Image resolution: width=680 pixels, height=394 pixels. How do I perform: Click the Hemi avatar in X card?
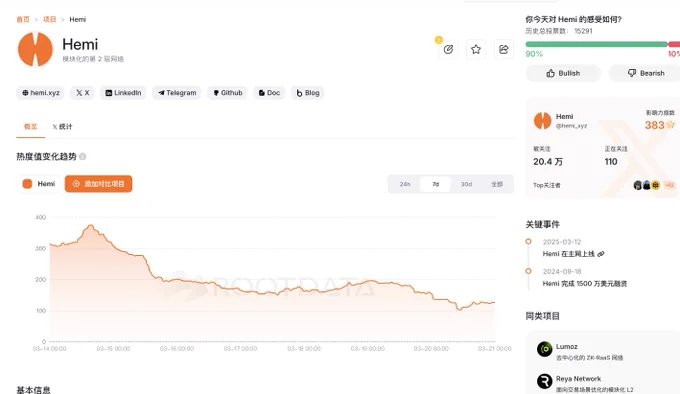(x=542, y=120)
